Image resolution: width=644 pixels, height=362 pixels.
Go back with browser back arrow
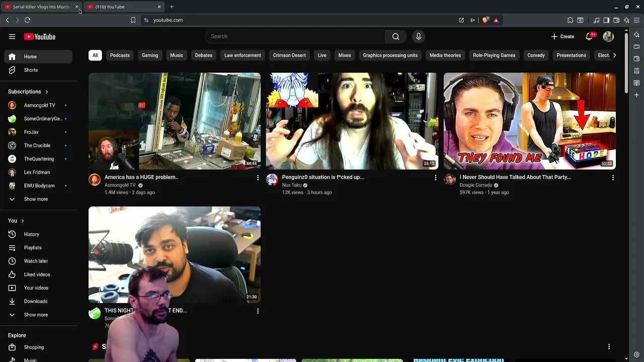[x=7, y=20]
